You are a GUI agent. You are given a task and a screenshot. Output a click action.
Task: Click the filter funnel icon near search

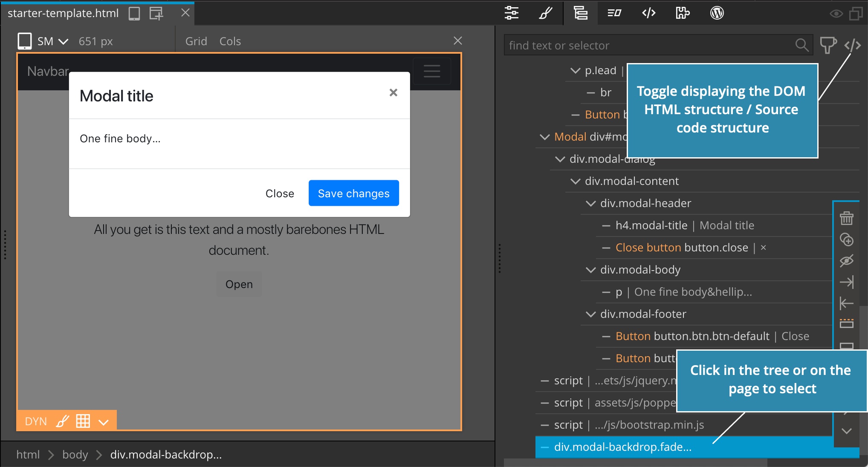[828, 45]
